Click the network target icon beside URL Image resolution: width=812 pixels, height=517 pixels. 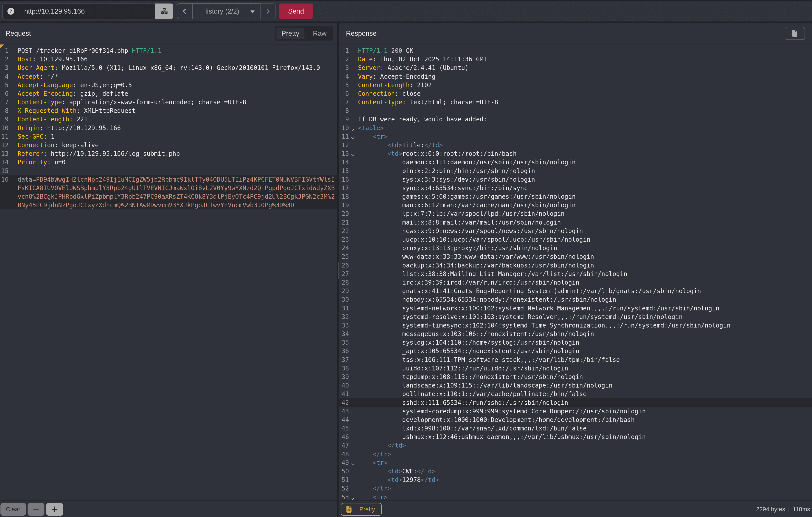(164, 11)
